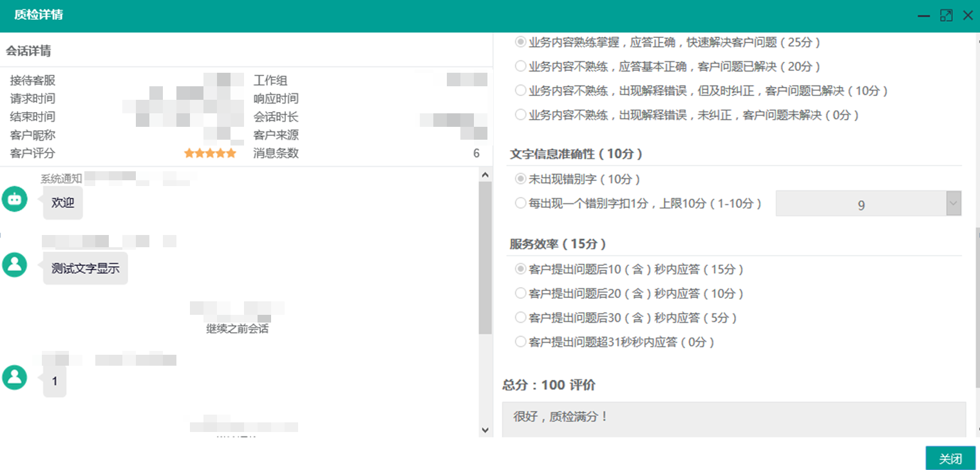The width and height of the screenshot is (980, 470).
Task: Click the 会话时长 field label
Action: (x=276, y=117)
